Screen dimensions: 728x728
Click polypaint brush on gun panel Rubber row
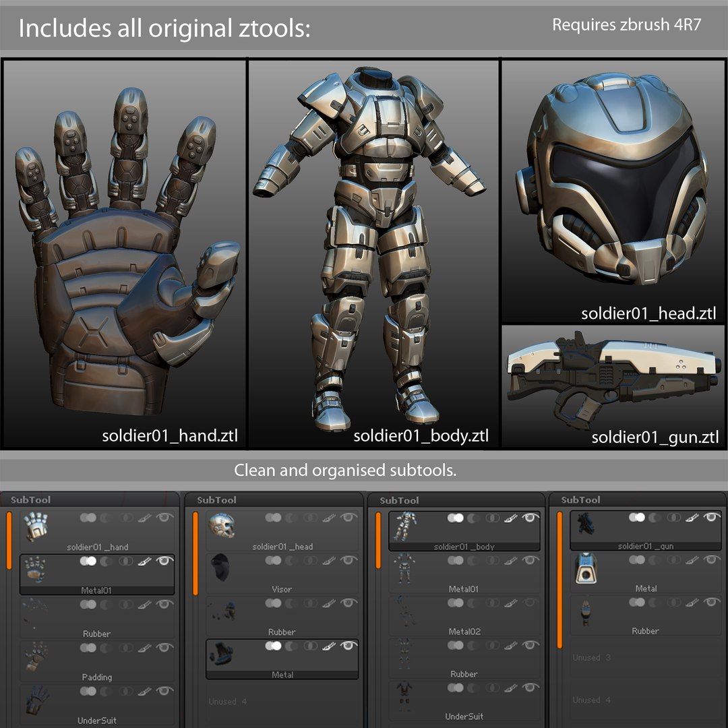click(692, 602)
